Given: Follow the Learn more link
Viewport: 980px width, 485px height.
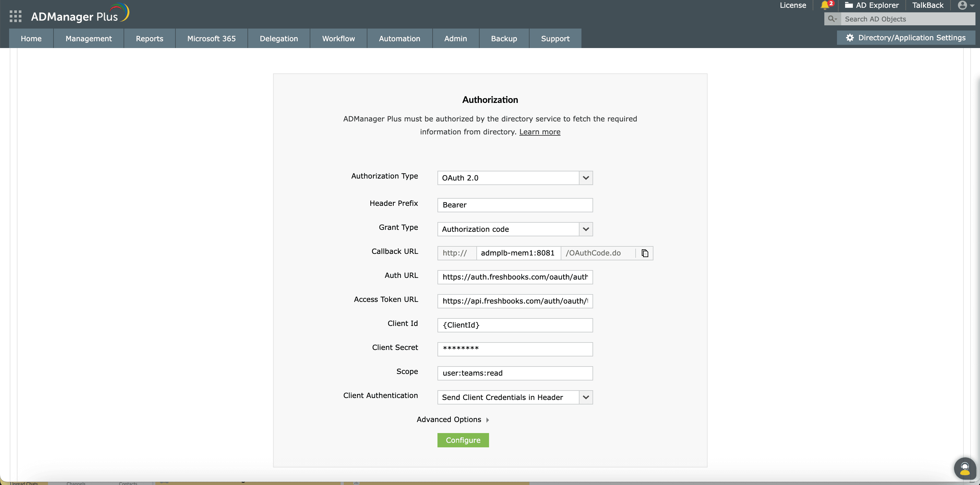Looking at the screenshot, I should (x=540, y=132).
